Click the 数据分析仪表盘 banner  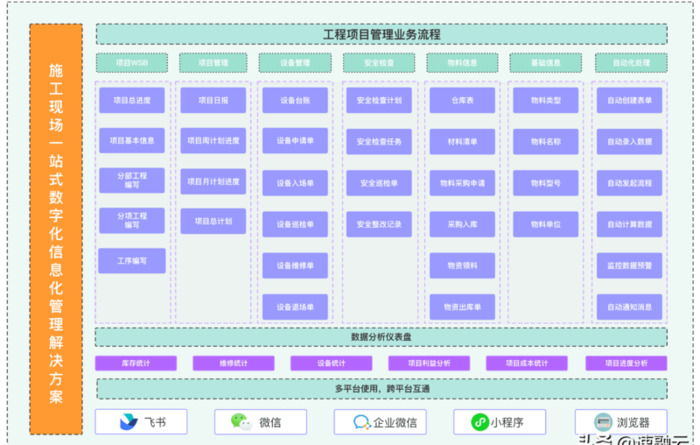[x=381, y=337]
